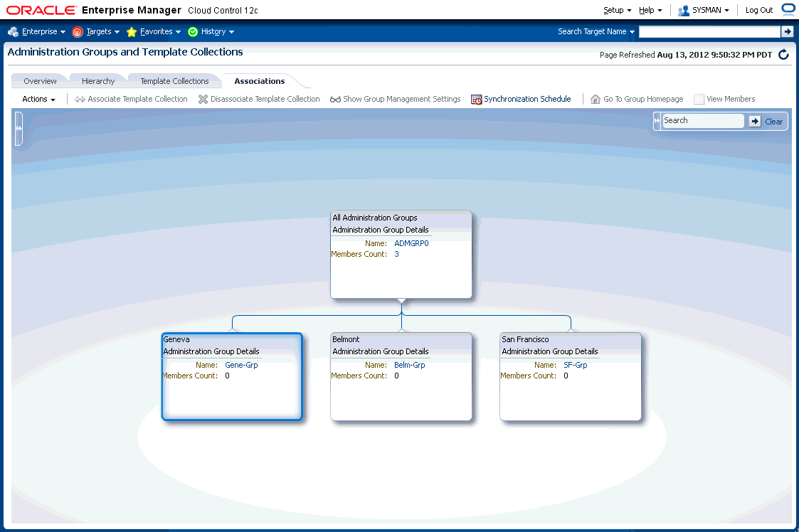Viewport: 799px width, 532px height.
Task: Click the hierarchy Search input field
Action: tap(703, 121)
